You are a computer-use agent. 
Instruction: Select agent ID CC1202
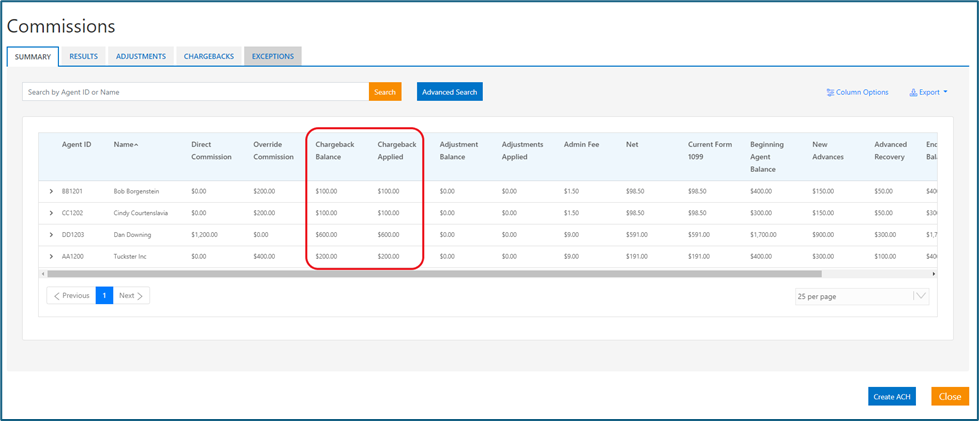(x=72, y=213)
